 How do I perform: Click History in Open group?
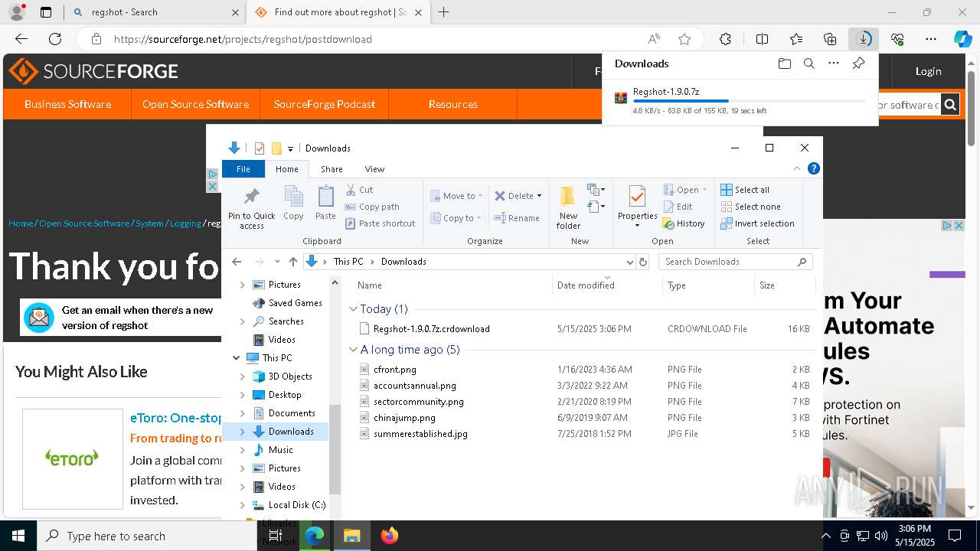pyautogui.click(x=683, y=223)
